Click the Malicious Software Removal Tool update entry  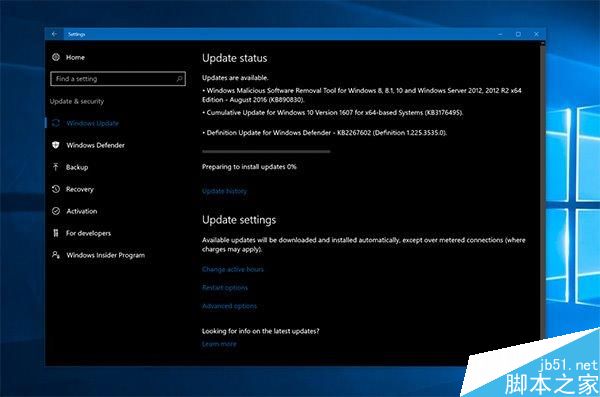pos(362,95)
